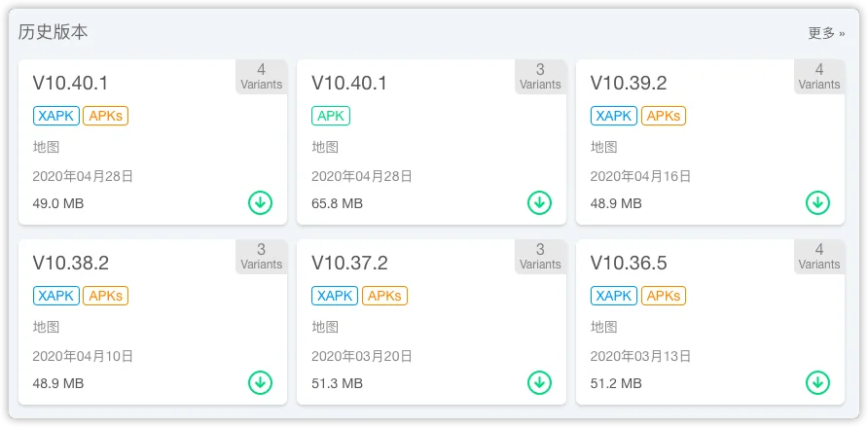This screenshot has height=427, width=868.
Task: Click the 历史版本 section heading
Action: coord(54,32)
